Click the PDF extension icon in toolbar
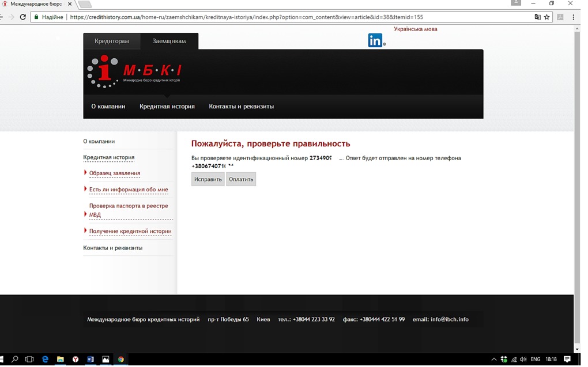The width and height of the screenshot is (588, 367). point(560,17)
